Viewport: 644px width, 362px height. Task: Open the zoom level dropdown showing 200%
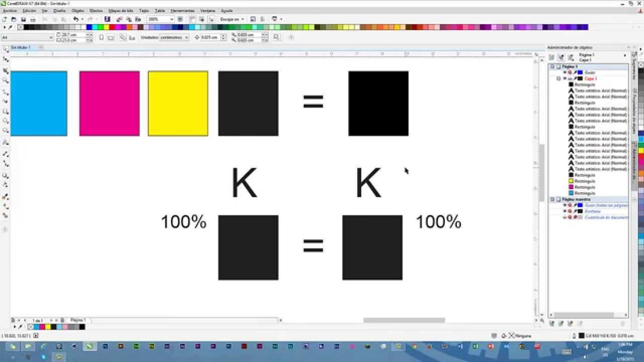172,19
